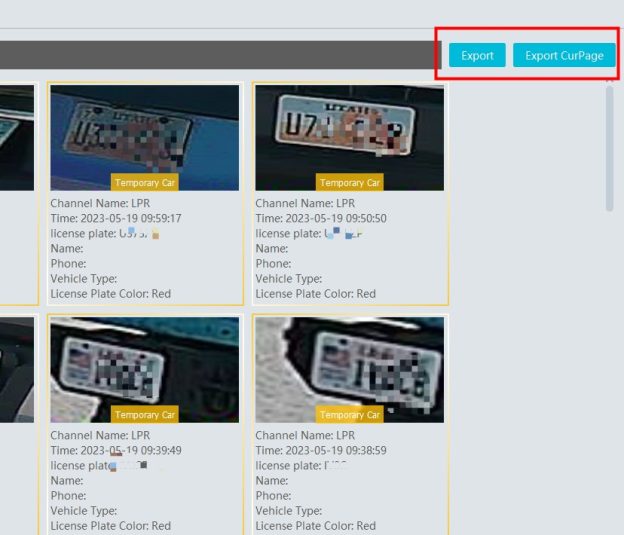Select the plate snapshot captured at 09:50:50
The width and height of the screenshot is (624, 535).
pyautogui.click(x=349, y=130)
